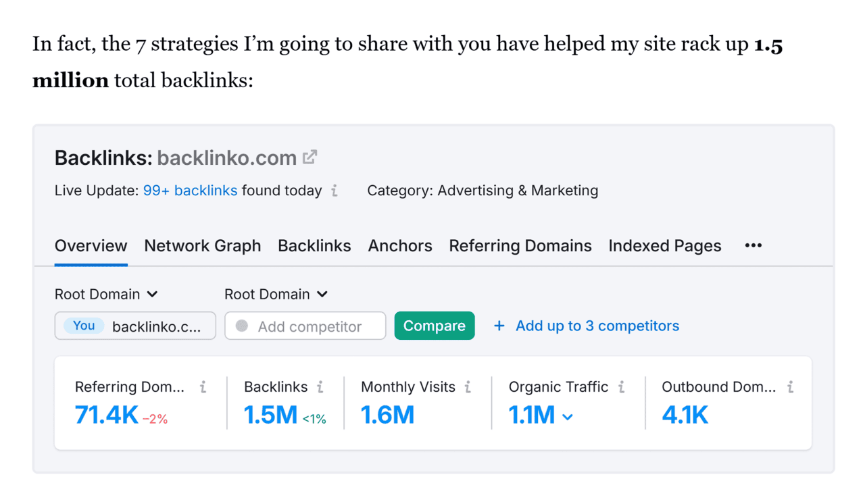The height and width of the screenshot is (504, 865).
Task: View the Referring Domains tab
Action: coord(520,246)
